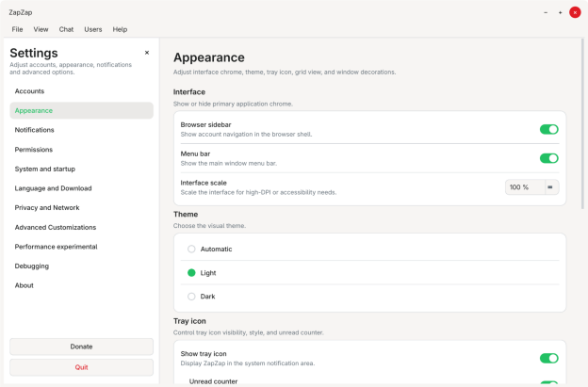Choose the Light theme radio button

click(191, 273)
